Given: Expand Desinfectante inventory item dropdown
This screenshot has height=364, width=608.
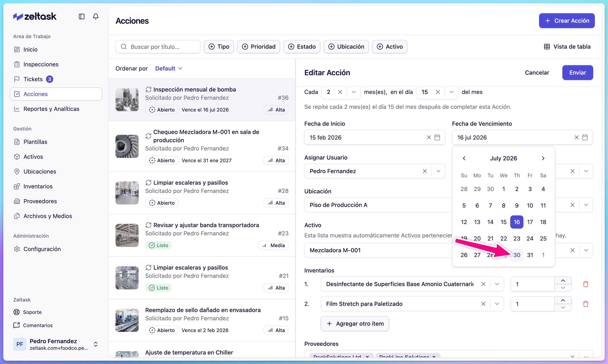Looking at the screenshot, I should tap(497, 284).
